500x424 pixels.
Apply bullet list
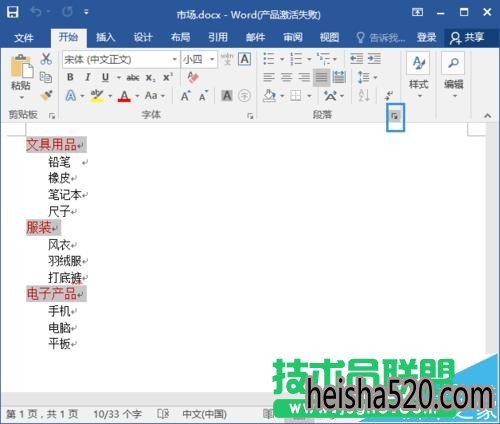coord(269,59)
